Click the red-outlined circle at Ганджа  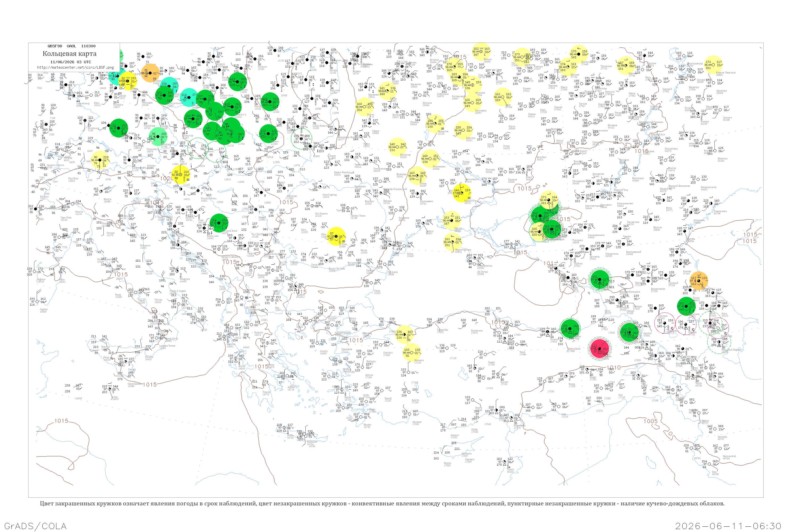[686, 324]
